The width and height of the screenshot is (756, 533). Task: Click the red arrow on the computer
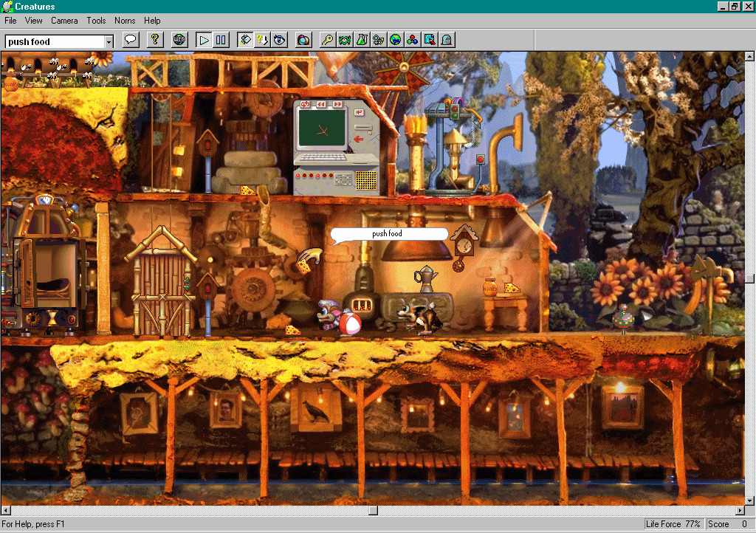(358, 140)
